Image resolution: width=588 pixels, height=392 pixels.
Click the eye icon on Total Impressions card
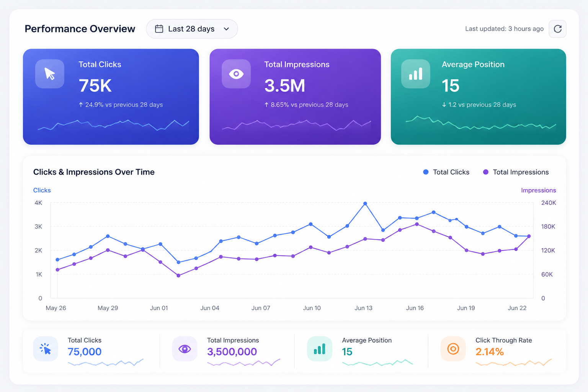pyautogui.click(x=236, y=74)
